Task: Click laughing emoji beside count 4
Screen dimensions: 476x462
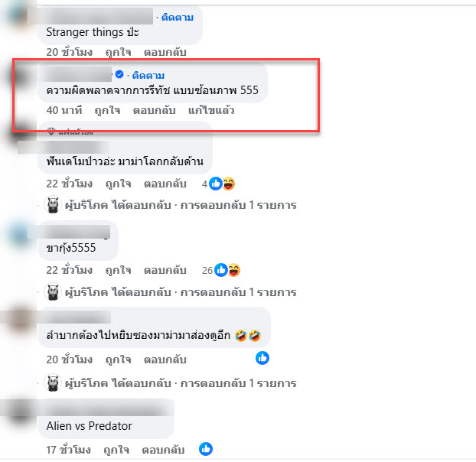Action: point(229,184)
